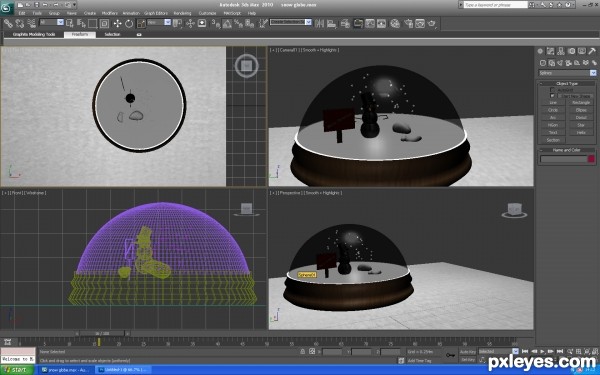Open Edit Named Selection Sets
Image resolution: width=600 pixels, height=375 pixels.
pyautogui.click(x=263, y=24)
